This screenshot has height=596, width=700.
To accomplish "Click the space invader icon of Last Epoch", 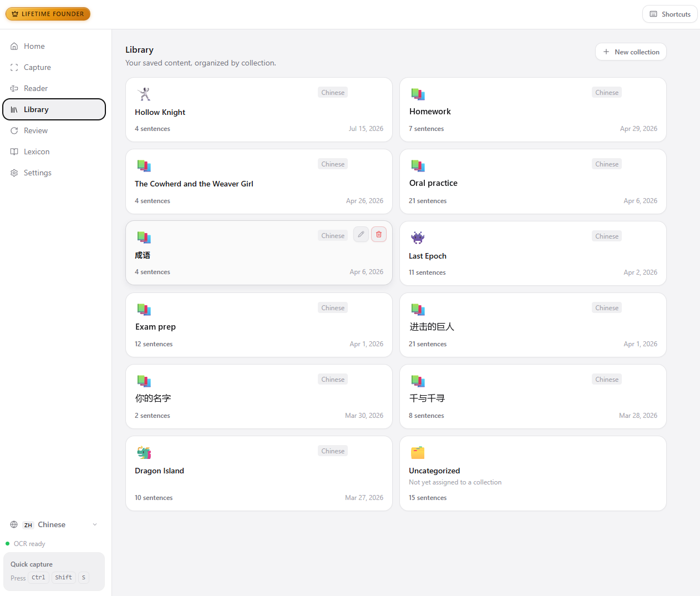I will pyautogui.click(x=418, y=238).
